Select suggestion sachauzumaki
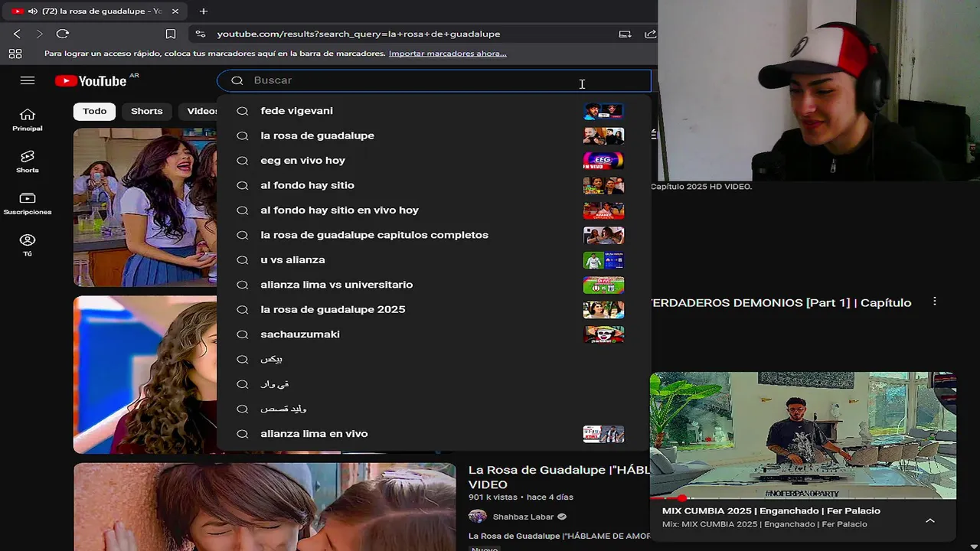 click(434, 334)
